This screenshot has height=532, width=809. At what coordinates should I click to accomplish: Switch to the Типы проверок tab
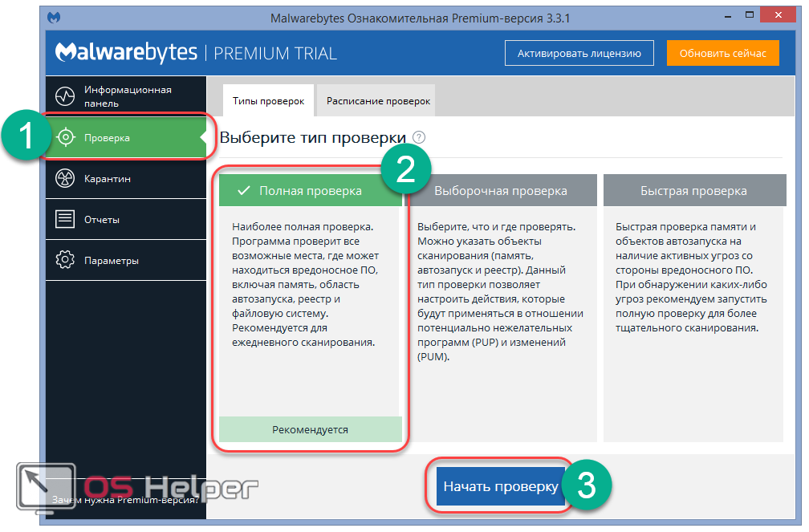(268, 101)
